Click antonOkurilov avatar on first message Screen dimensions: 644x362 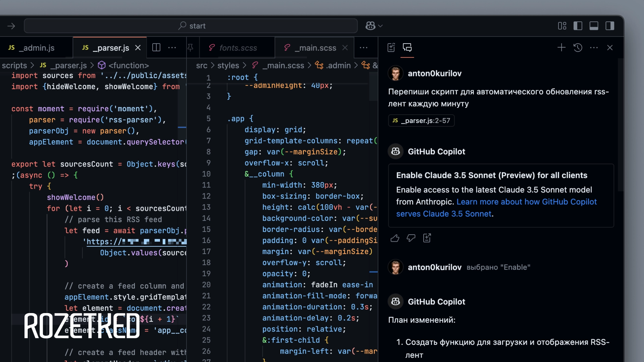pyautogui.click(x=395, y=73)
